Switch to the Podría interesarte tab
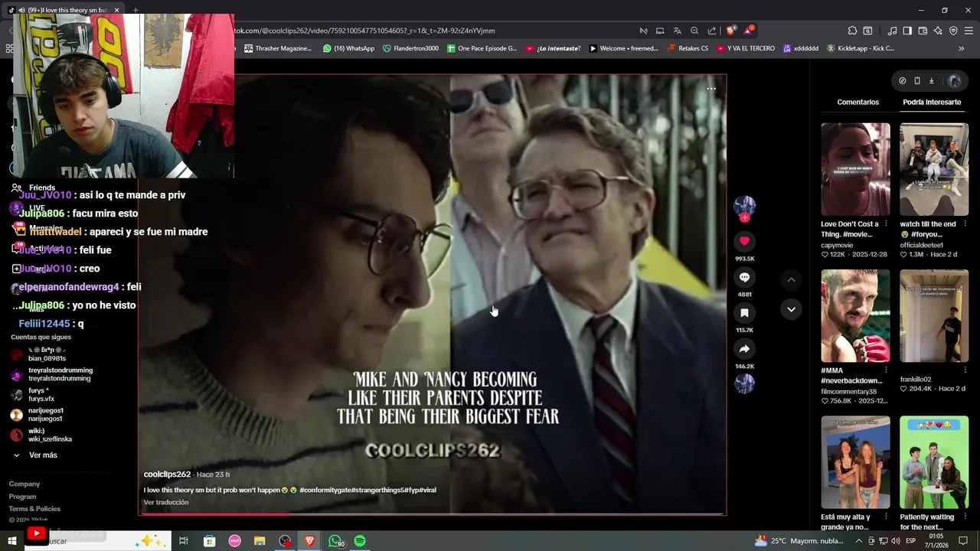Viewport: 980px width, 551px height. tap(932, 102)
